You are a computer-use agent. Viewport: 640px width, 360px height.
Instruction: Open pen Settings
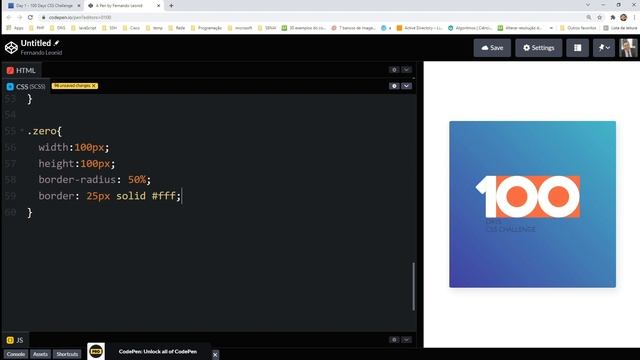pos(538,48)
